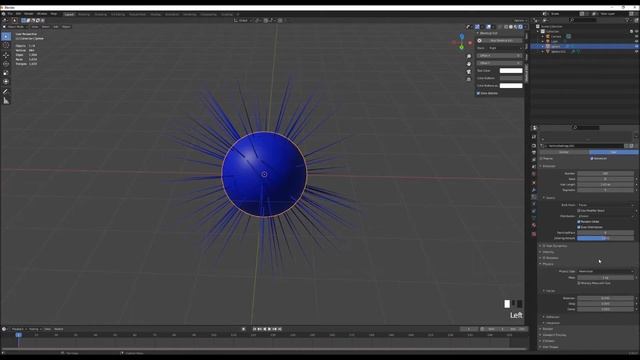Open the Object properties tab icon
Screen dimensions: 640x360
pos(534,183)
